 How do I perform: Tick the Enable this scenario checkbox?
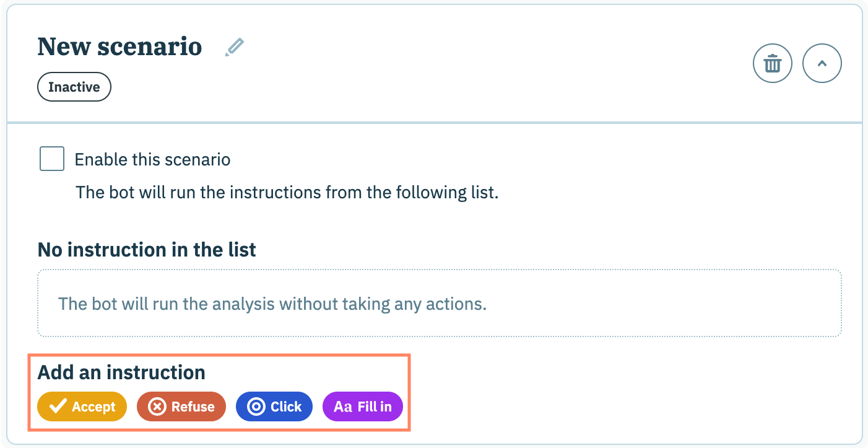click(x=52, y=159)
